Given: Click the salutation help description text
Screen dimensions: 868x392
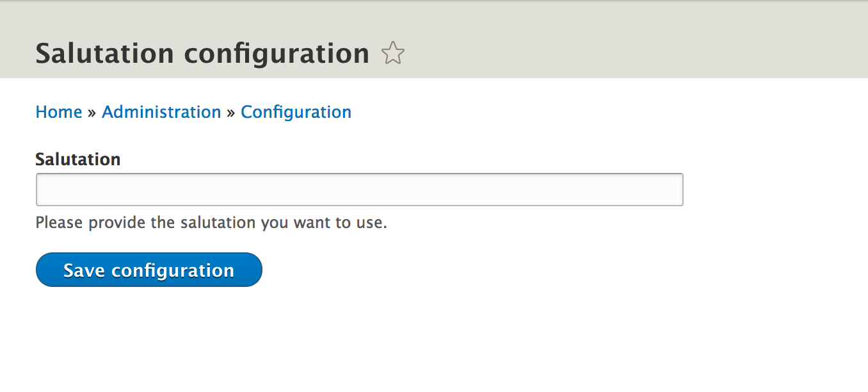Looking at the screenshot, I should pos(211,223).
